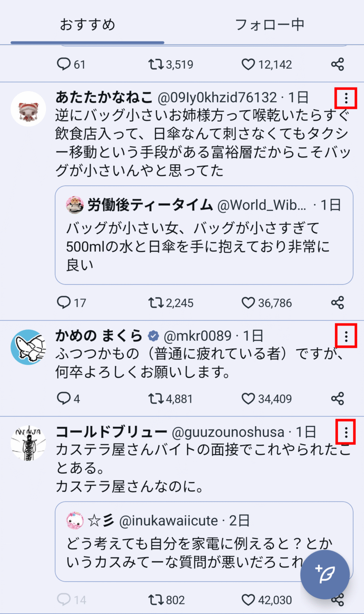Open more options for あたたかなねこ's post

click(x=346, y=98)
